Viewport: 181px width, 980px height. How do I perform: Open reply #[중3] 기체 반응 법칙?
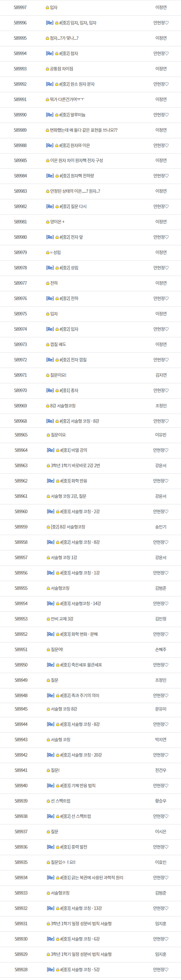pyautogui.click(x=78, y=786)
